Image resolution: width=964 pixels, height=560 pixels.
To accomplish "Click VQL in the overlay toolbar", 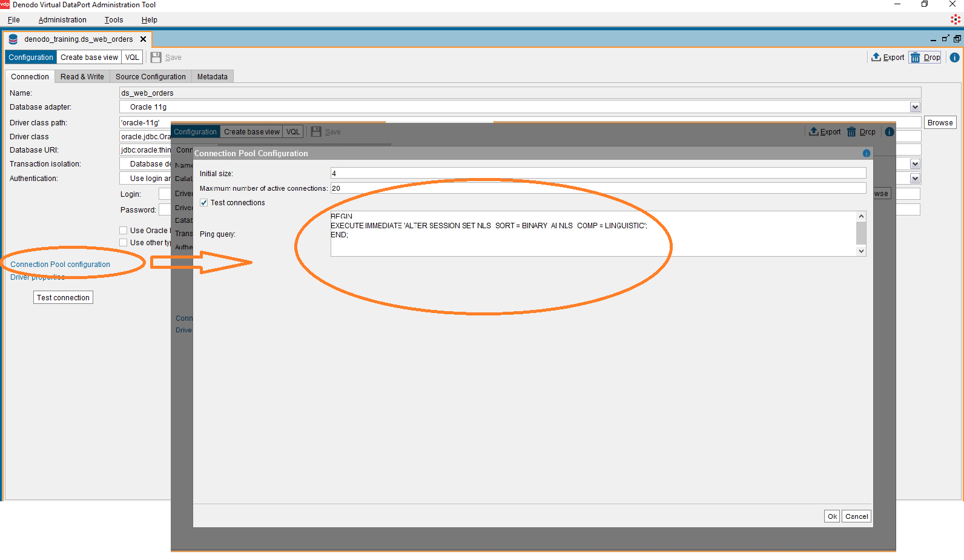I will (x=293, y=131).
